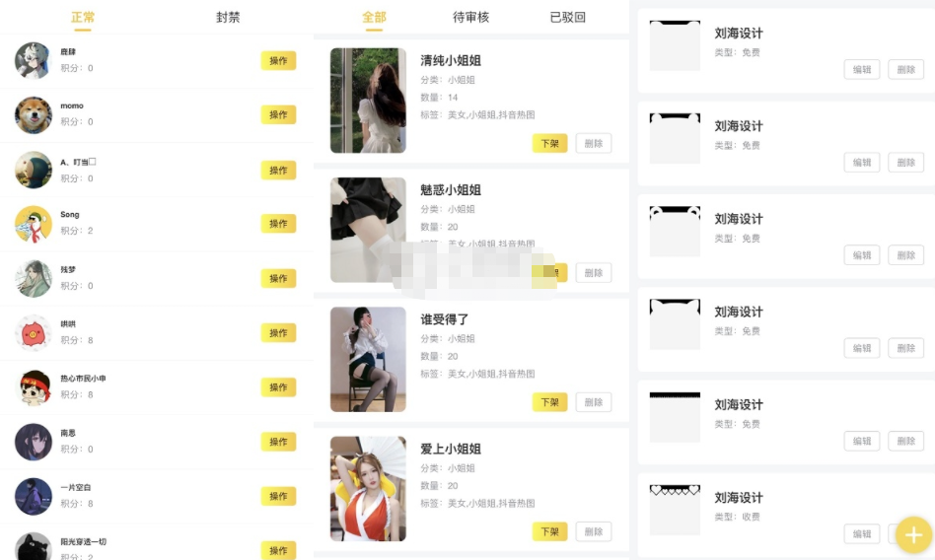Select the heart-pattern bangs design preview
Screen dimensions: 935x560
point(675,510)
